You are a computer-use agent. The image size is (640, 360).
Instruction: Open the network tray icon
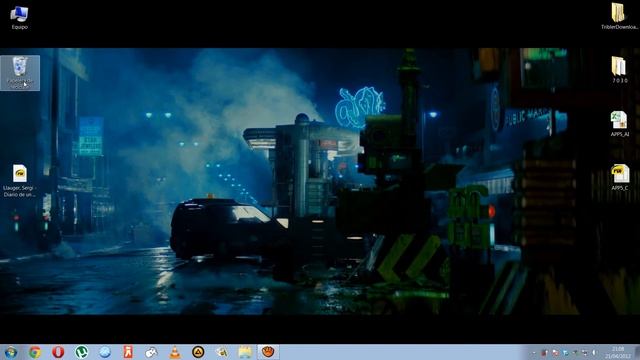(585, 352)
